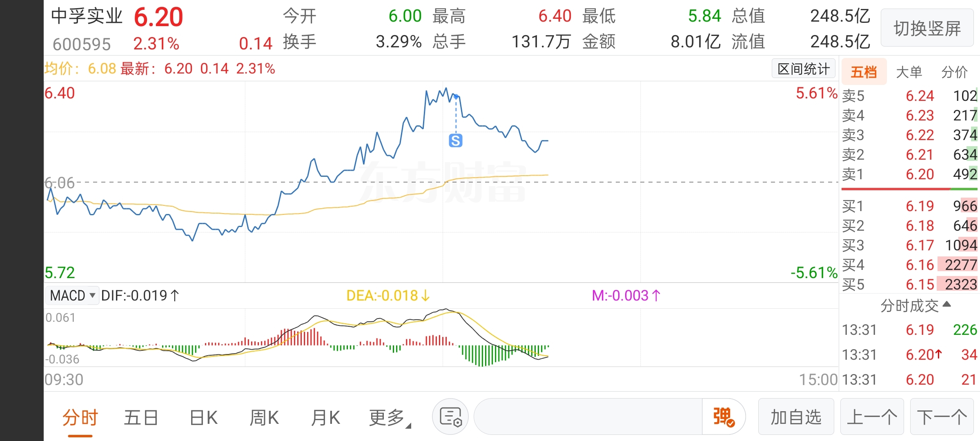Image resolution: width=980 pixels, height=441 pixels.
Task: Select the 周K weekly chart tab
Action: tap(264, 418)
